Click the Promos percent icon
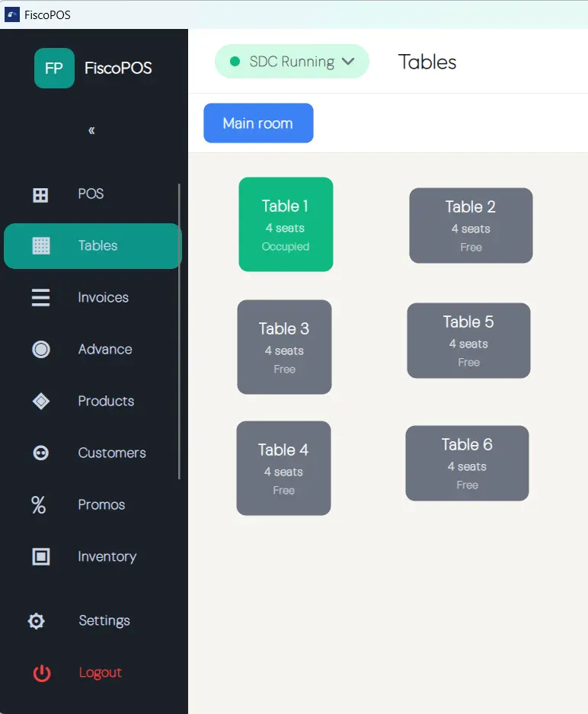This screenshot has height=714, width=588. pos(39,505)
